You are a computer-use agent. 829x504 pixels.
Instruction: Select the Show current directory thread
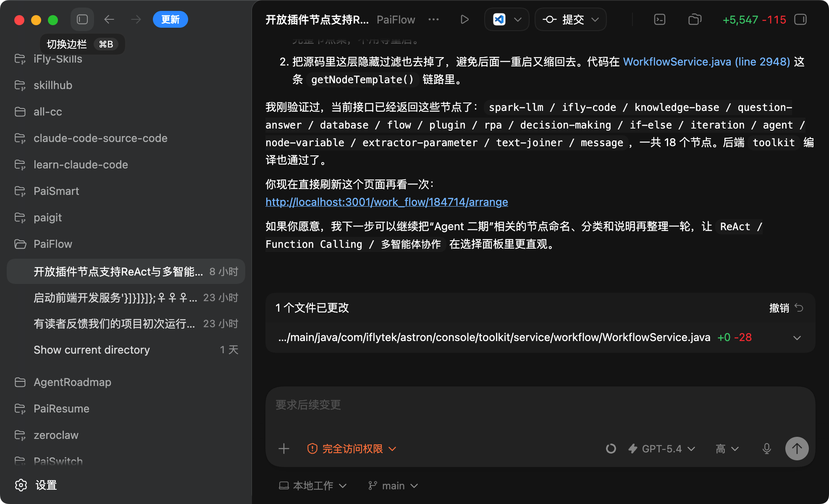pos(92,349)
